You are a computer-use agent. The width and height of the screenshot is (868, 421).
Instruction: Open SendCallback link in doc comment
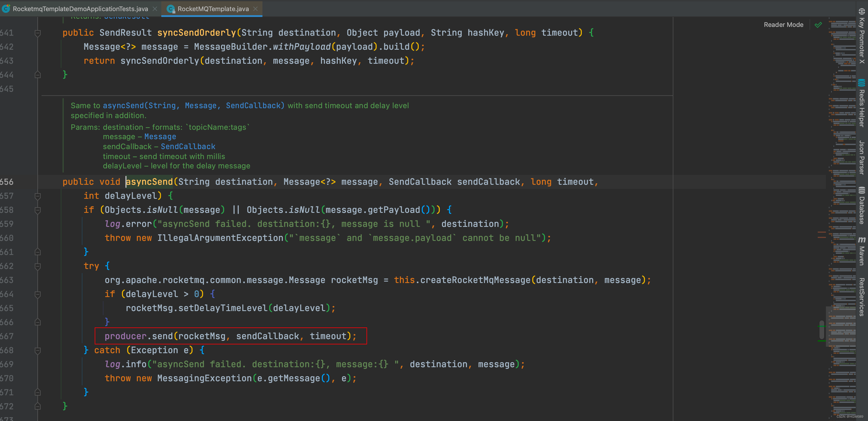coord(188,146)
